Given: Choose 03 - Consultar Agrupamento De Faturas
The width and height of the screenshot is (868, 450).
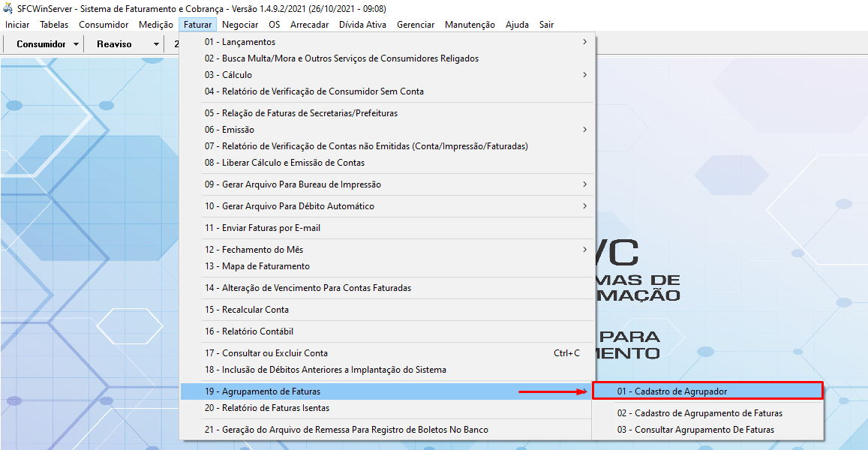Looking at the screenshot, I should click(695, 430).
